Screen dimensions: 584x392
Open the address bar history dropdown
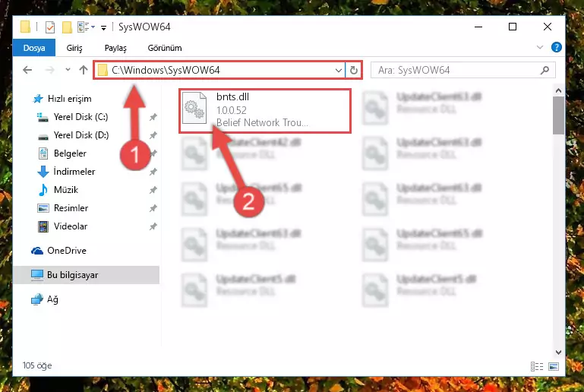338,70
